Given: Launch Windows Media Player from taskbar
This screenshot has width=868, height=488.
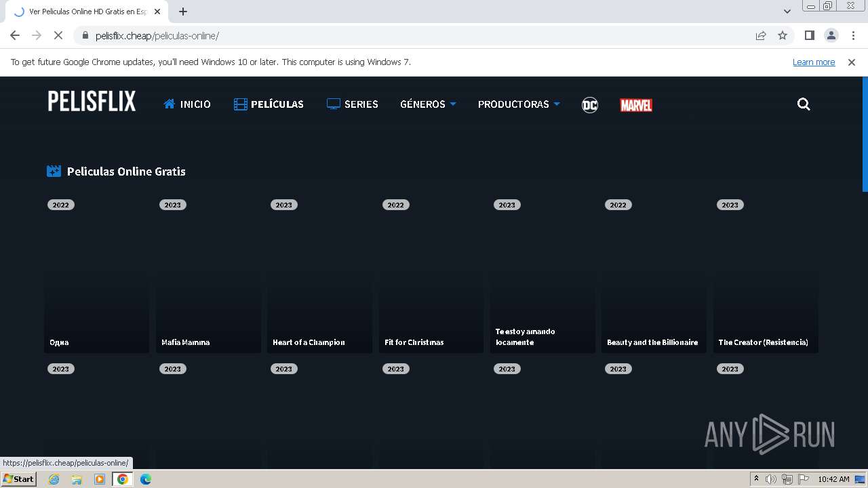Looking at the screenshot, I should (x=100, y=479).
